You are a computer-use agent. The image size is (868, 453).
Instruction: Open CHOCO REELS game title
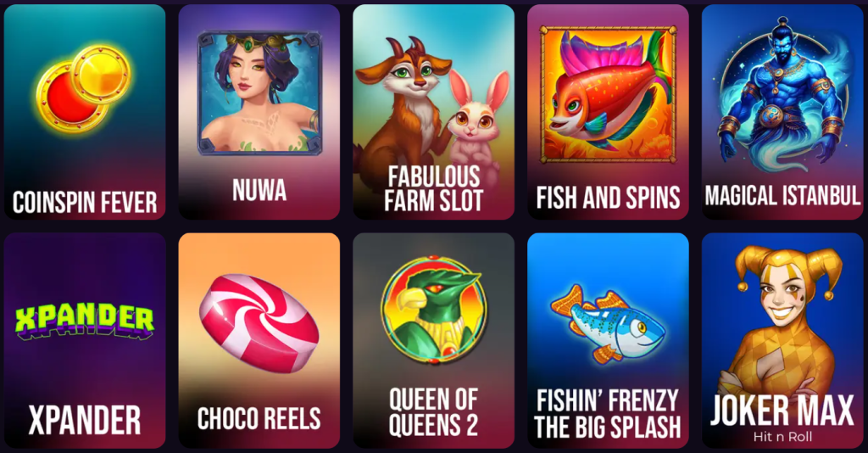(x=259, y=419)
